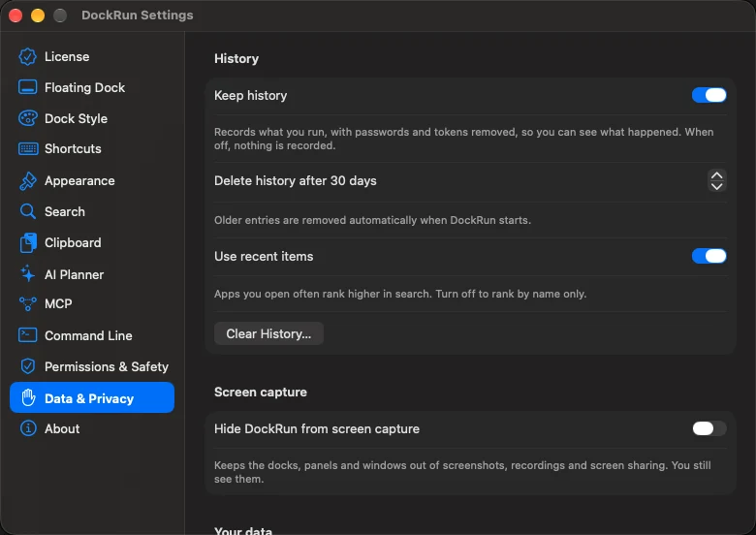Close the DockRun Settings window

(16, 16)
